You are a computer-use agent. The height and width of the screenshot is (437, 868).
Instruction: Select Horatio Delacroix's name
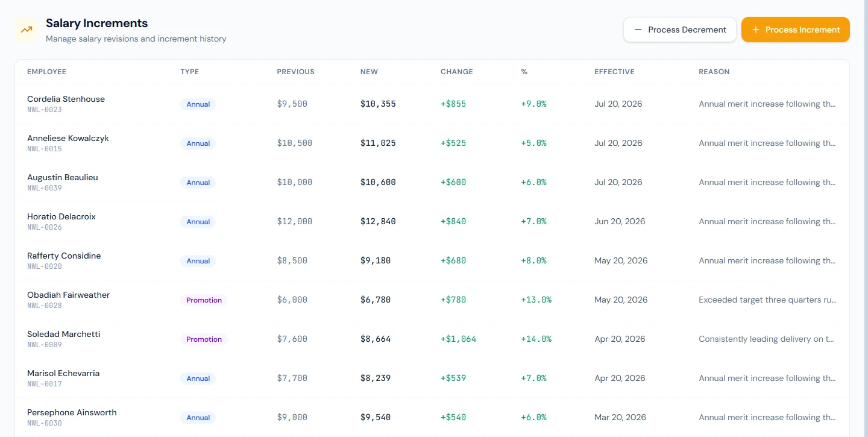coord(61,216)
